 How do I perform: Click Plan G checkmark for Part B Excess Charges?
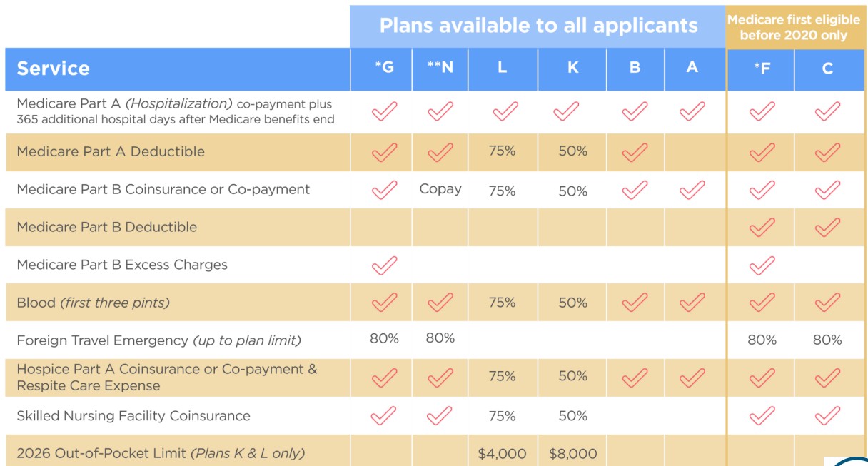(384, 265)
